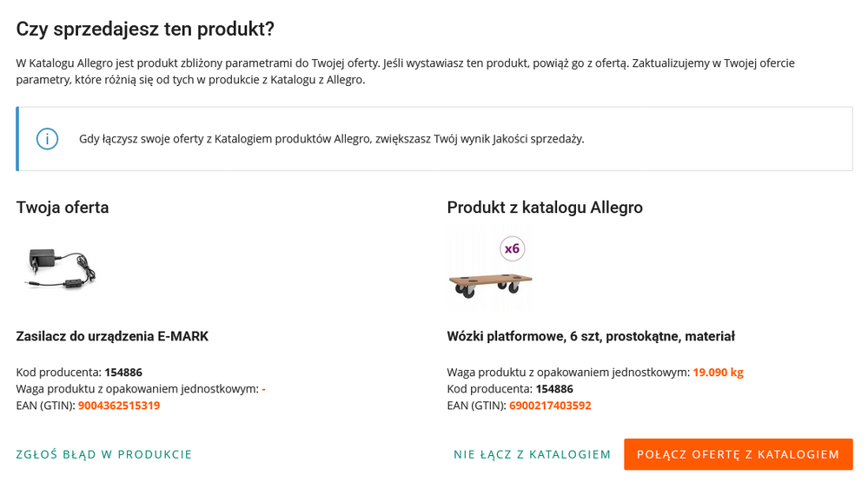868x482 pixels.
Task: Click 'Produkt z katalogu Allegro' heading
Action: (545, 208)
